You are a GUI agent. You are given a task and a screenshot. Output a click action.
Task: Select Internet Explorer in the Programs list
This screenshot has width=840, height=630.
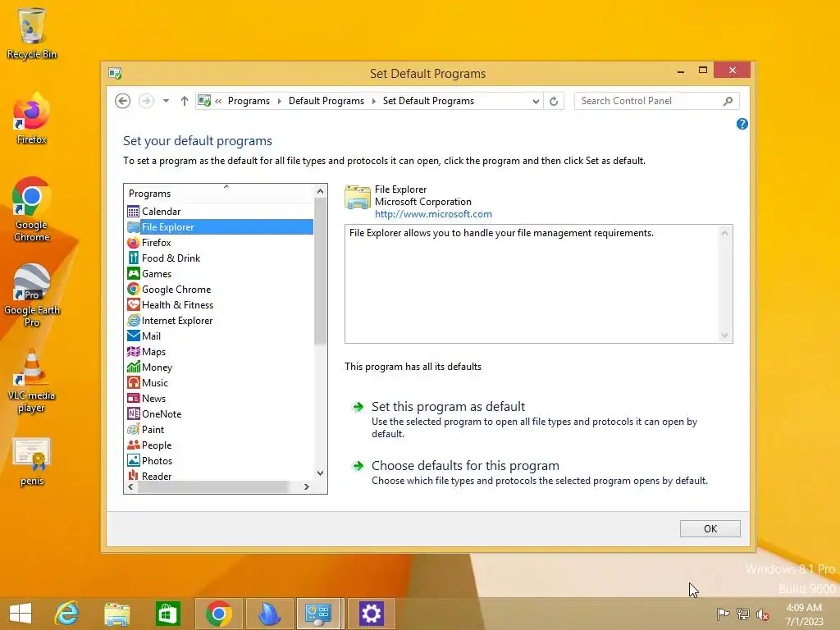point(220,320)
